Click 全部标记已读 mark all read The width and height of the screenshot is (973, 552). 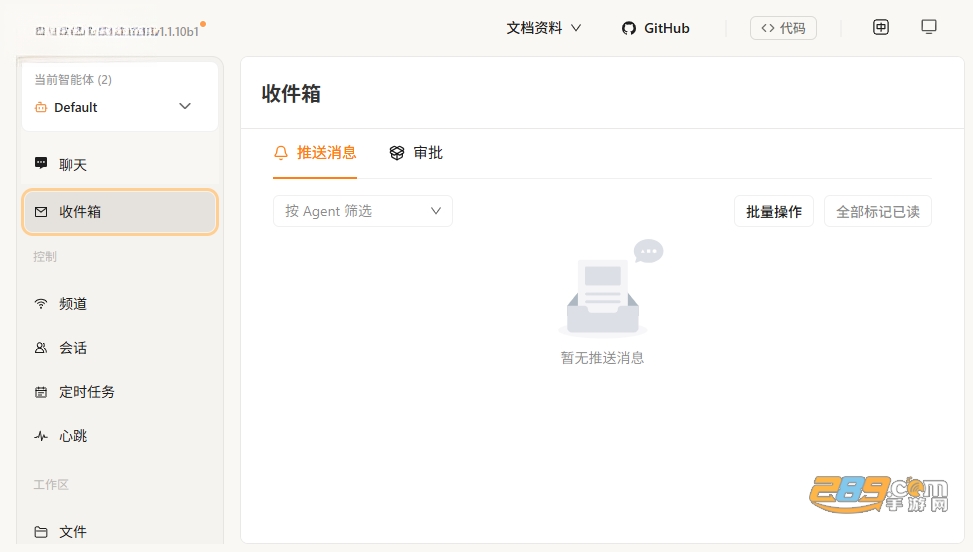(877, 211)
